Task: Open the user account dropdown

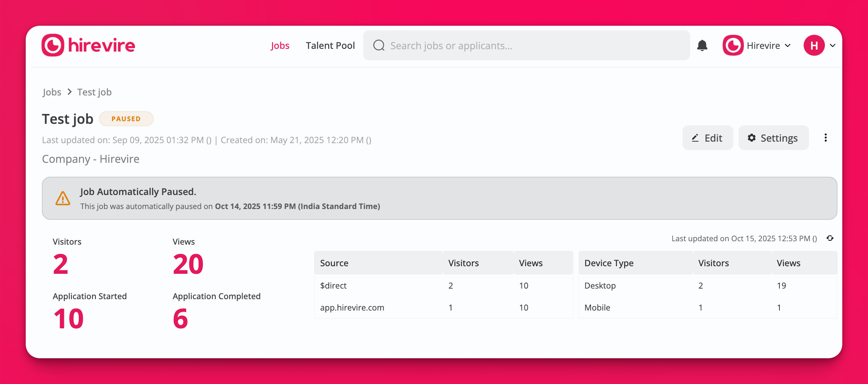Action: point(832,45)
